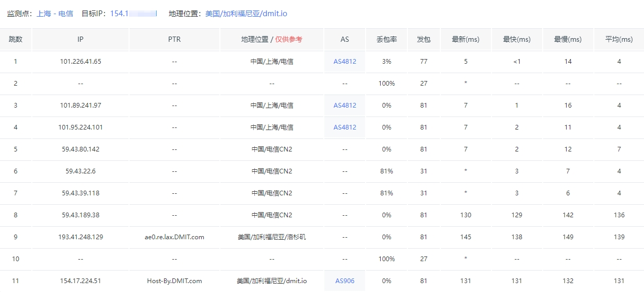Click the 美国/加利福尼亚/洛杉矶 location cell
Screen dimensions: 644x292
click(272, 237)
